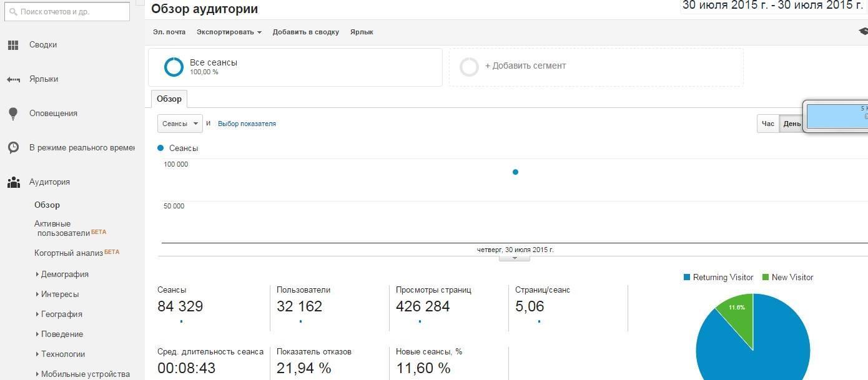Click the Аудитория people icon

[13, 182]
